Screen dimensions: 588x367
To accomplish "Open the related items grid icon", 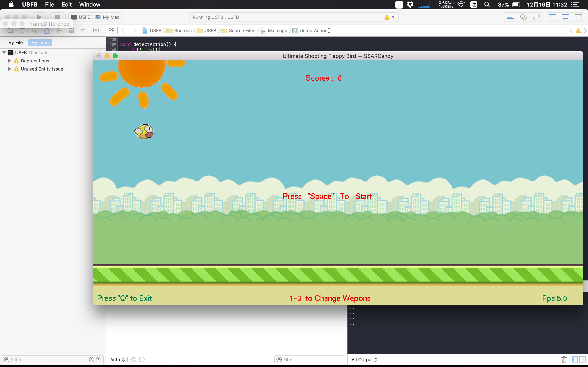I will click(111, 31).
